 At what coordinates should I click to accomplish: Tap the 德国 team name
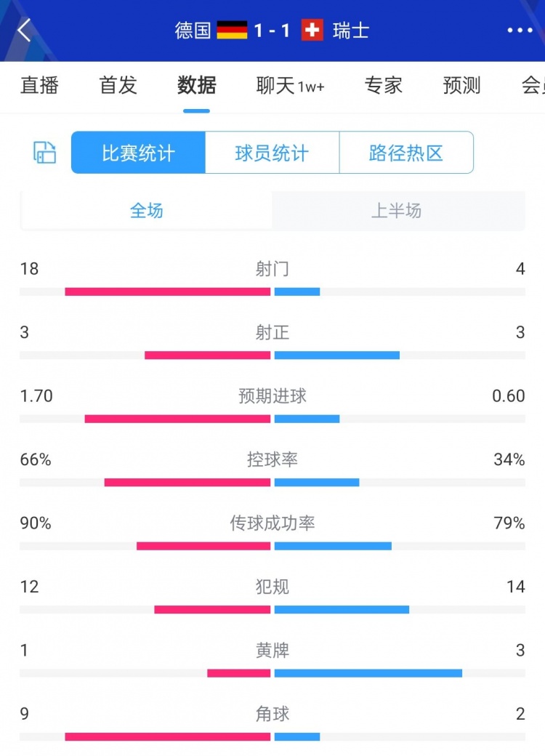click(193, 31)
